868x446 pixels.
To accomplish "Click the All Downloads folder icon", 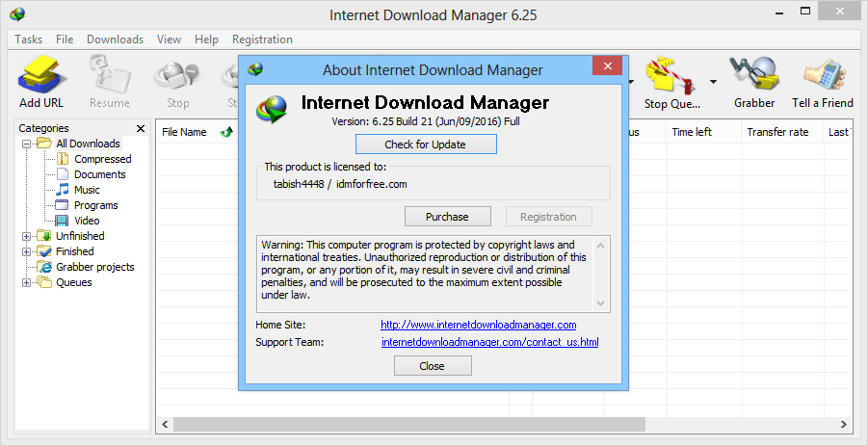I will click(x=44, y=144).
